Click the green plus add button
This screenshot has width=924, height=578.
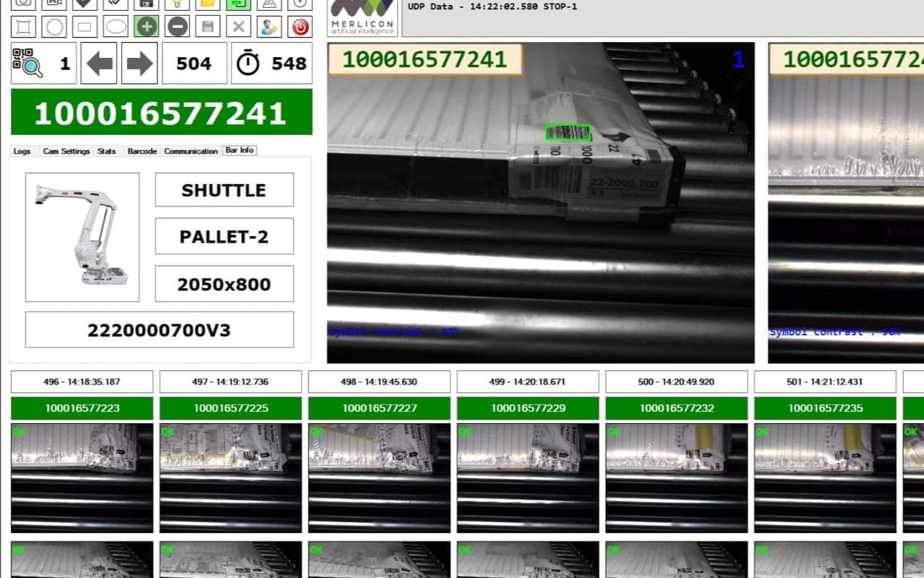(147, 27)
